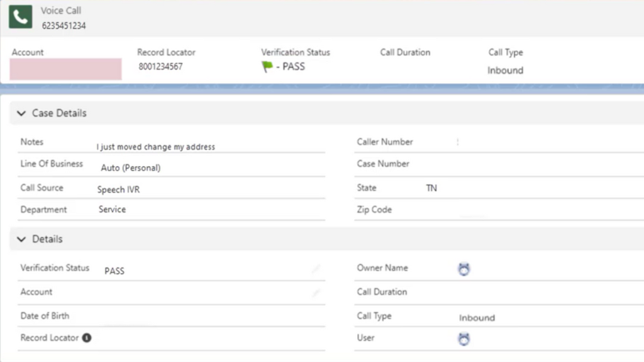Select the Auto (Personal) line of business value
This screenshot has height=362, width=644.
(x=131, y=168)
